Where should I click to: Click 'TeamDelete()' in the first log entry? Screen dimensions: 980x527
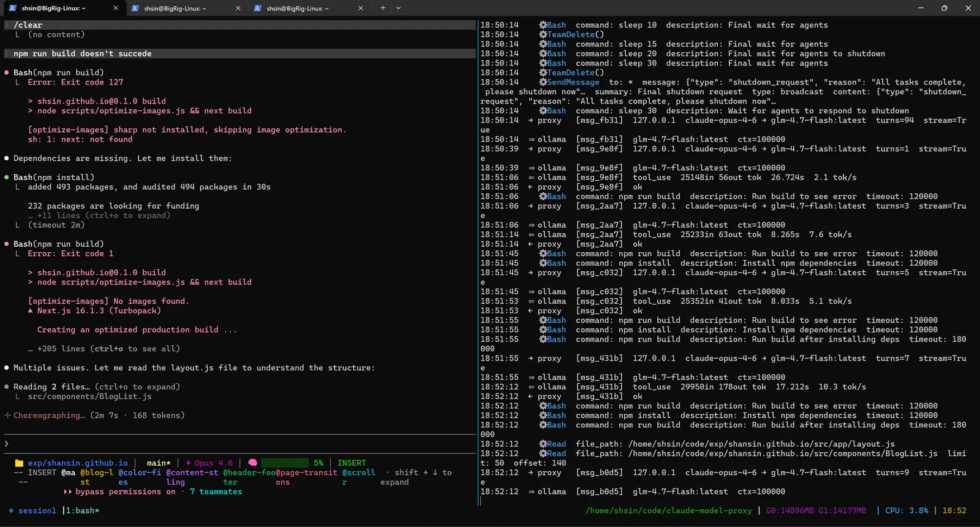(575, 35)
